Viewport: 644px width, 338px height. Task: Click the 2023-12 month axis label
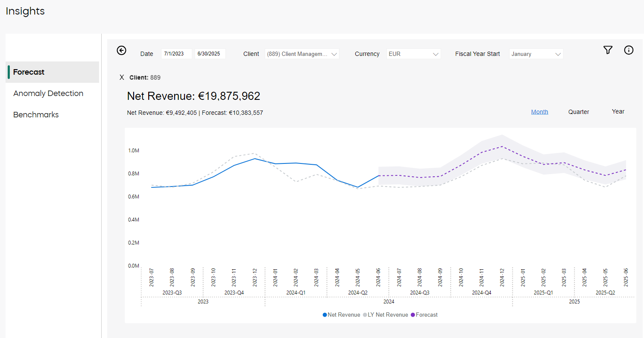(255, 277)
